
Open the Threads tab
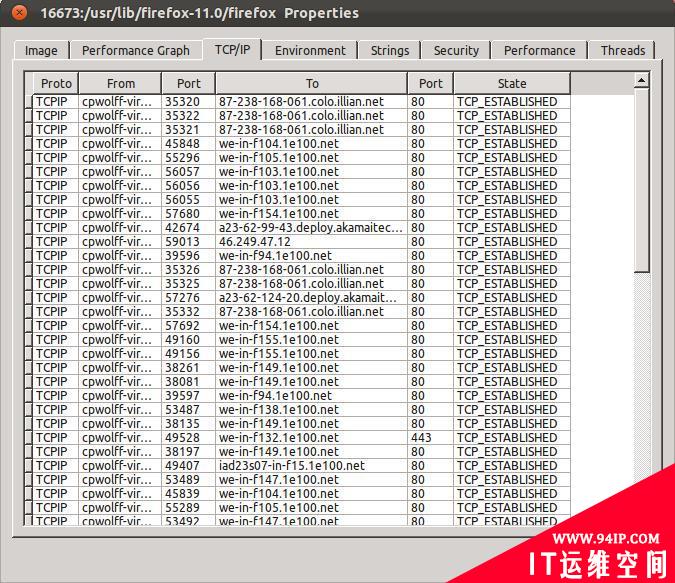[x=622, y=50]
